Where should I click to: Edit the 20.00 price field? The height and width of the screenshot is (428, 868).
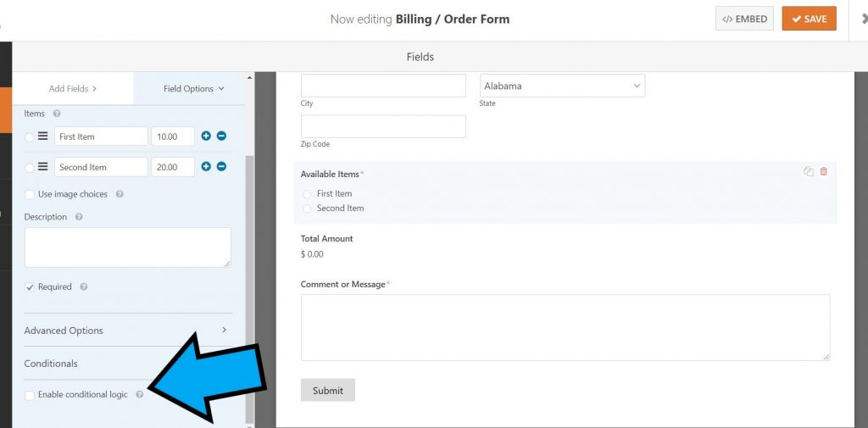pyautogui.click(x=173, y=167)
